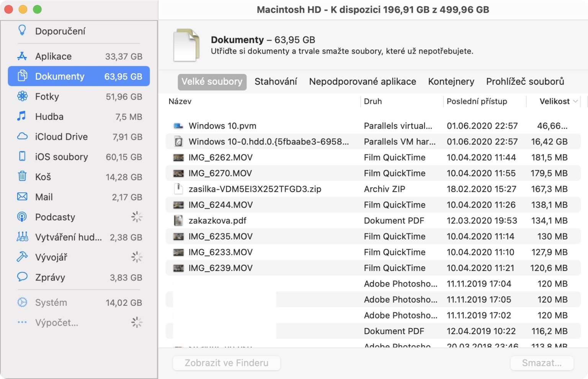The image size is (588, 379).
Task: Select the IMG_6235.MOV file name
Action: (220, 236)
